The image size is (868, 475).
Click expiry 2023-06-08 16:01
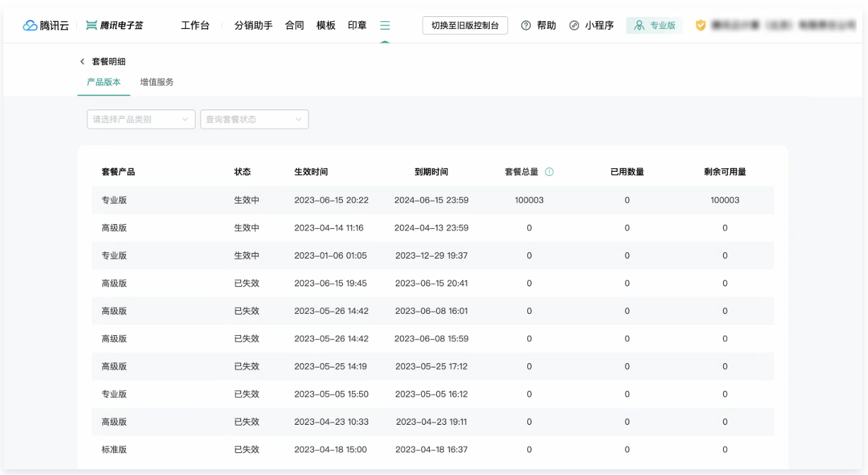[431, 310]
